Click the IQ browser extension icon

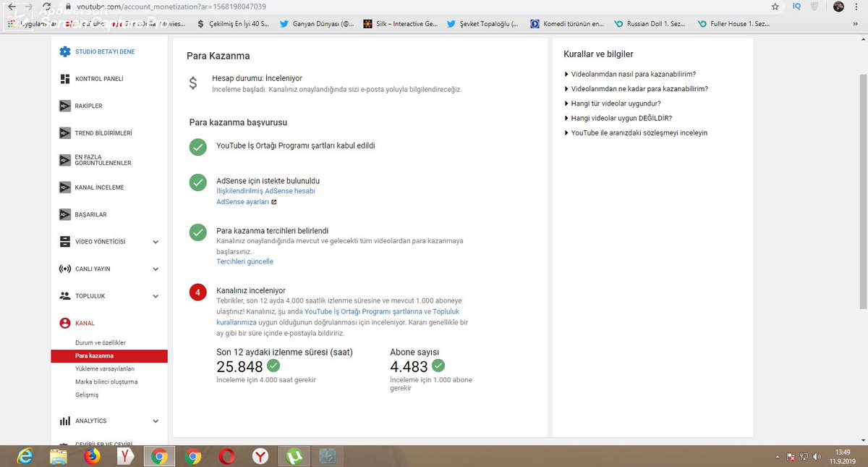(796, 7)
